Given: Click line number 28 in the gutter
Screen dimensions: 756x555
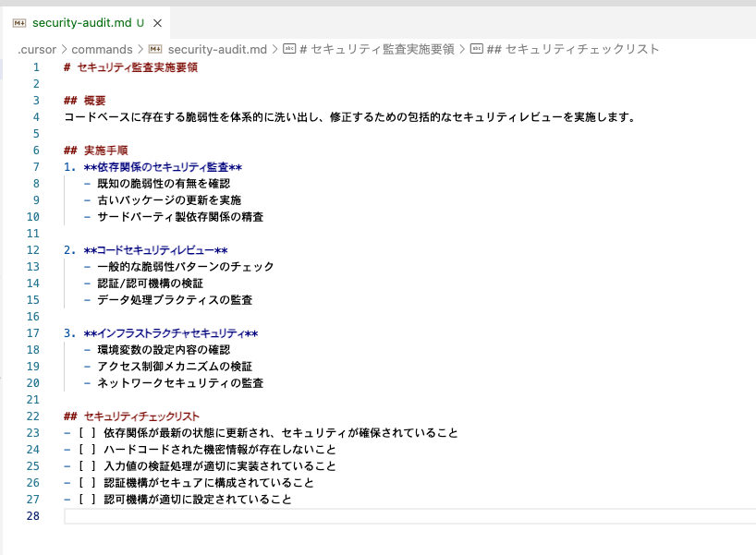Looking at the screenshot, I should tap(32, 516).
